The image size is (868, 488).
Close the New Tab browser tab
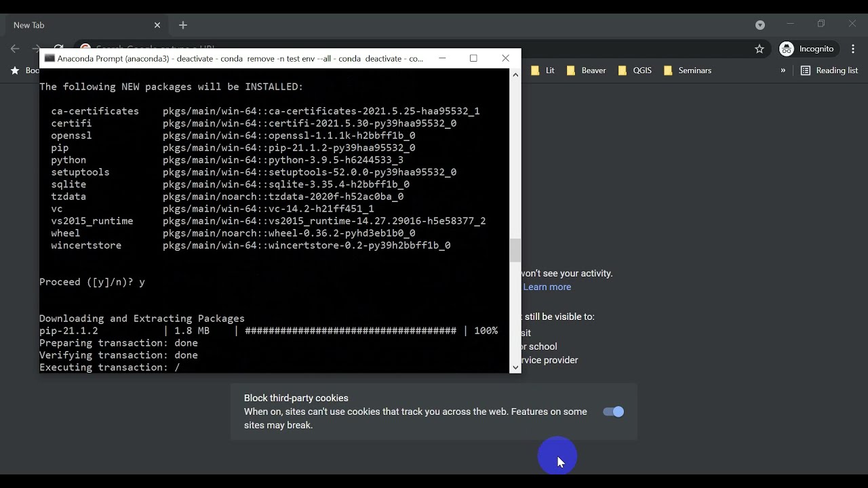click(157, 25)
